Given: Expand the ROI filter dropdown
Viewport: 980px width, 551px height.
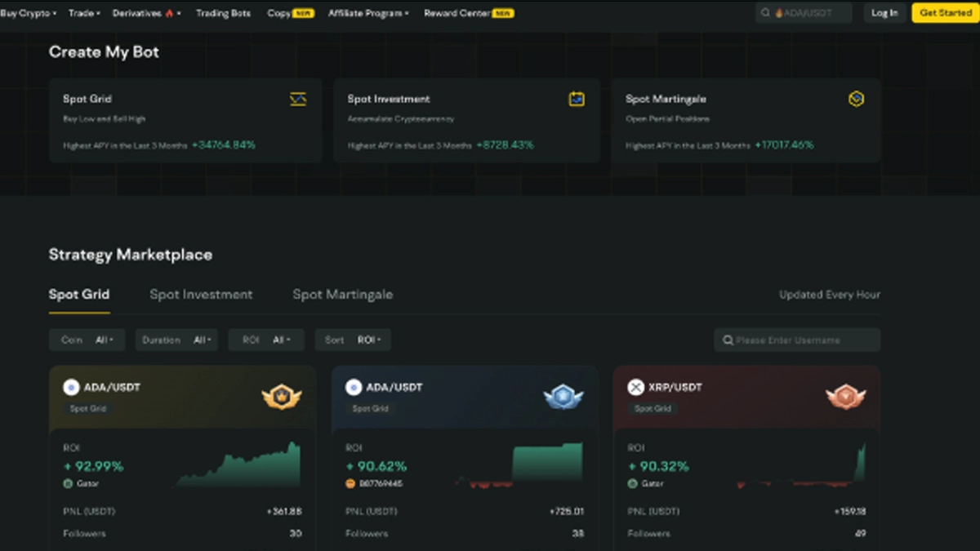Looking at the screenshot, I should (266, 340).
